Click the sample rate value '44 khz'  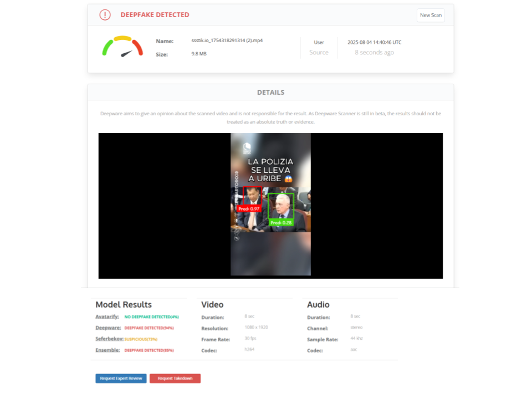(x=356, y=338)
